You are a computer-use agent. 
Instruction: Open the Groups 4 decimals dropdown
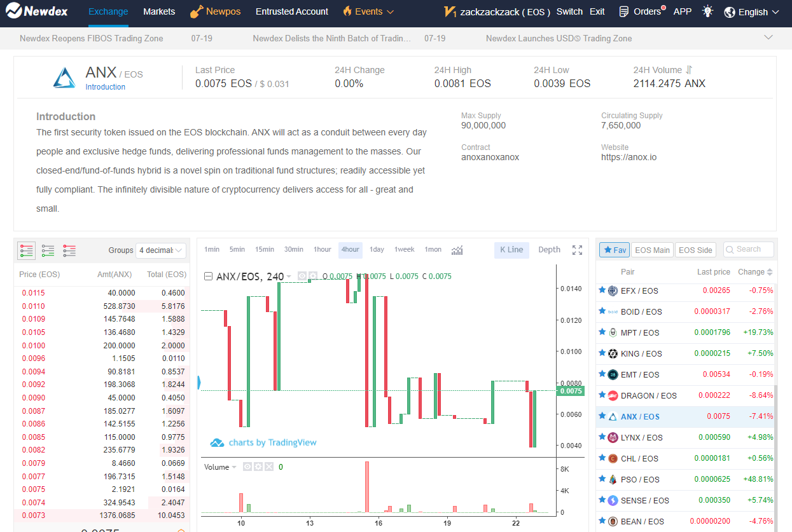click(162, 250)
